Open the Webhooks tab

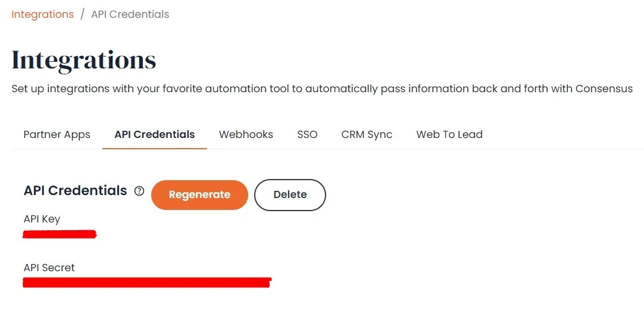(x=246, y=134)
